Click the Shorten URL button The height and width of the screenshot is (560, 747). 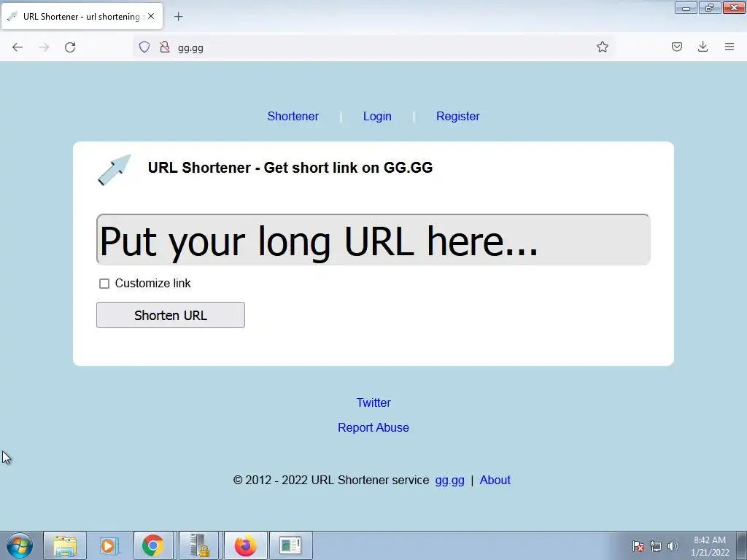(x=171, y=315)
